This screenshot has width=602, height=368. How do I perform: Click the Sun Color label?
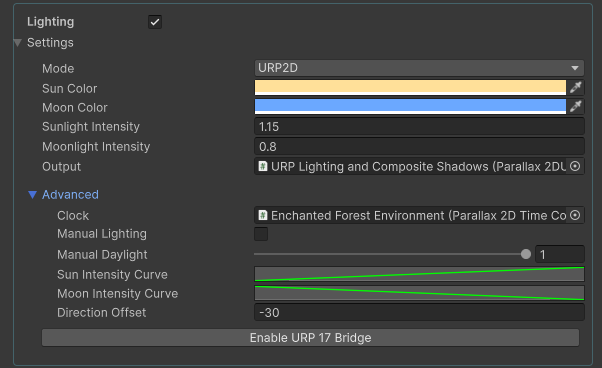tap(69, 89)
